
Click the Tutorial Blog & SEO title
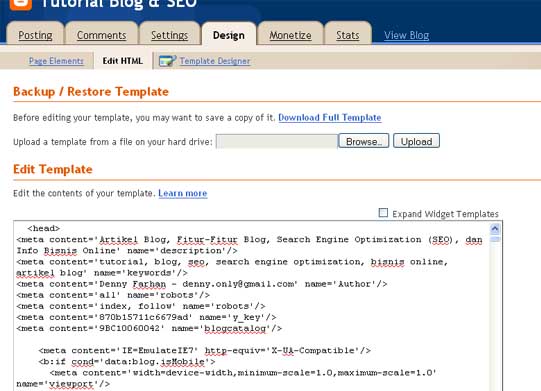(x=119, y=3)
